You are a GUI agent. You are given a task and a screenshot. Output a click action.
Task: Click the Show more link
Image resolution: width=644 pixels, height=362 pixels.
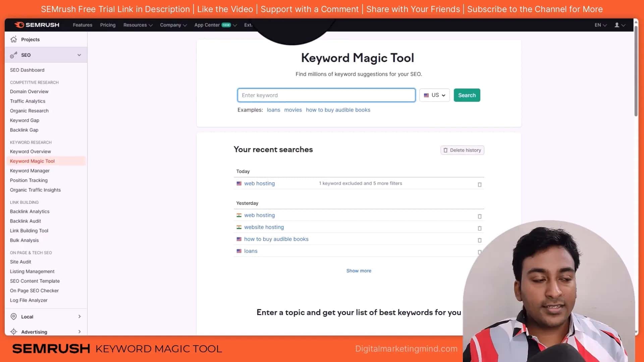(359, 270)
